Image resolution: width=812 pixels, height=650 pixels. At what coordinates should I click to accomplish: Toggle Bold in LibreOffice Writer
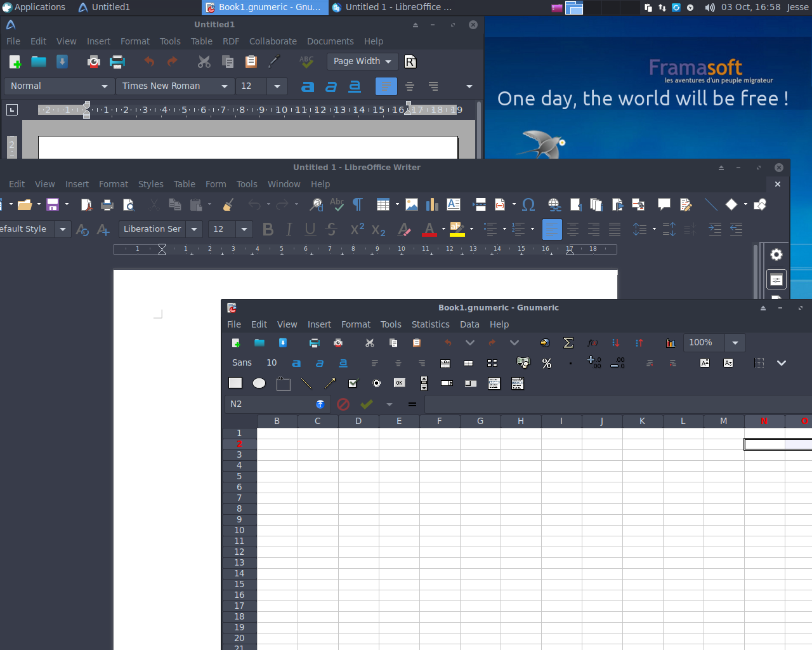(x=268, y=229)
